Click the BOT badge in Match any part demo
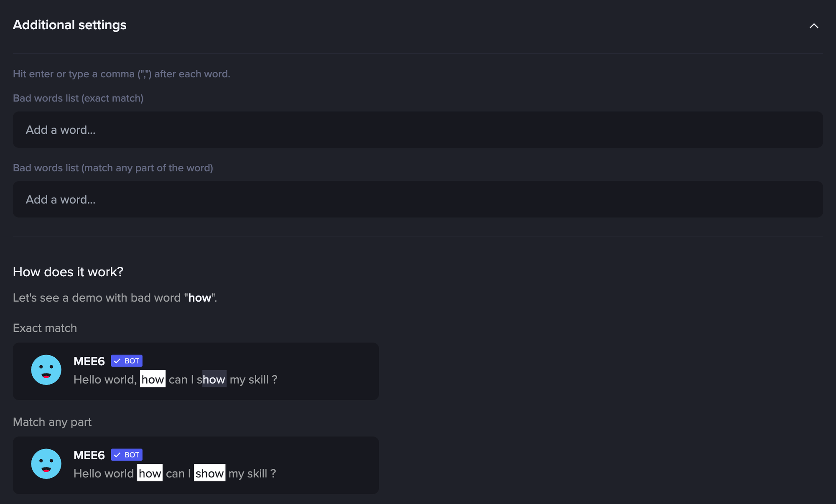Screen dimensions: 836x504 (x=127, y=455)
